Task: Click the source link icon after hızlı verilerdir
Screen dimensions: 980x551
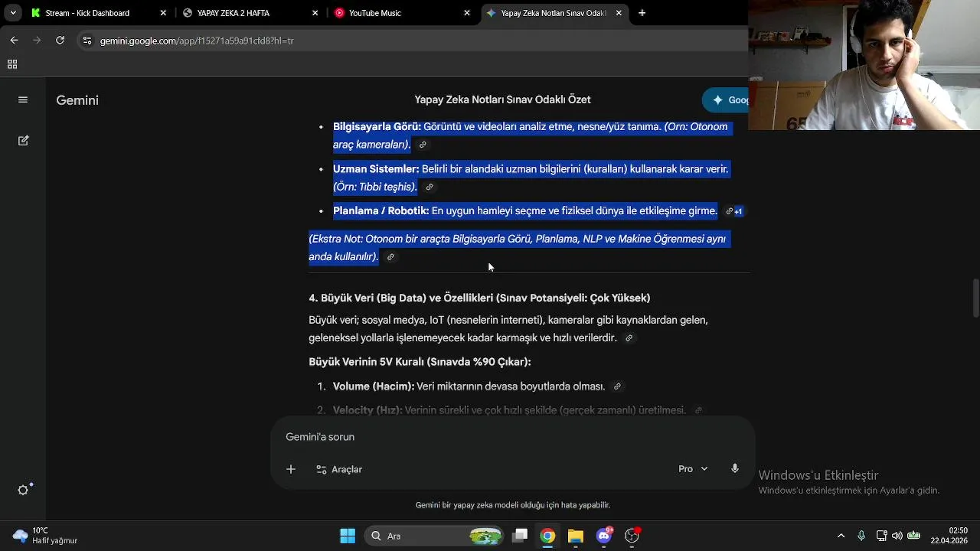Action: [x=629, y=338]
